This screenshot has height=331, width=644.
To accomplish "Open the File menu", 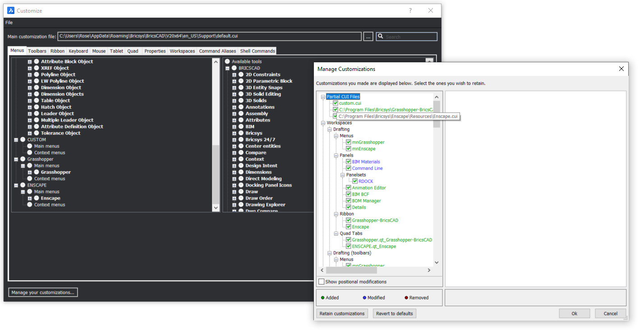I will (x=9, y=23).
